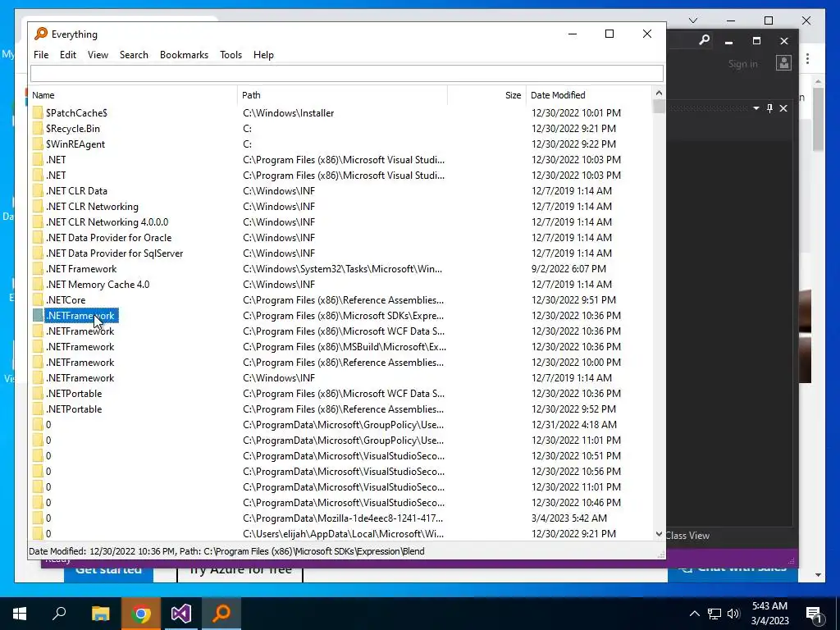840x630 pixels.
Task: Click folder icon of .NET CLR Networking 4.0.0.0
Action: 38,221
